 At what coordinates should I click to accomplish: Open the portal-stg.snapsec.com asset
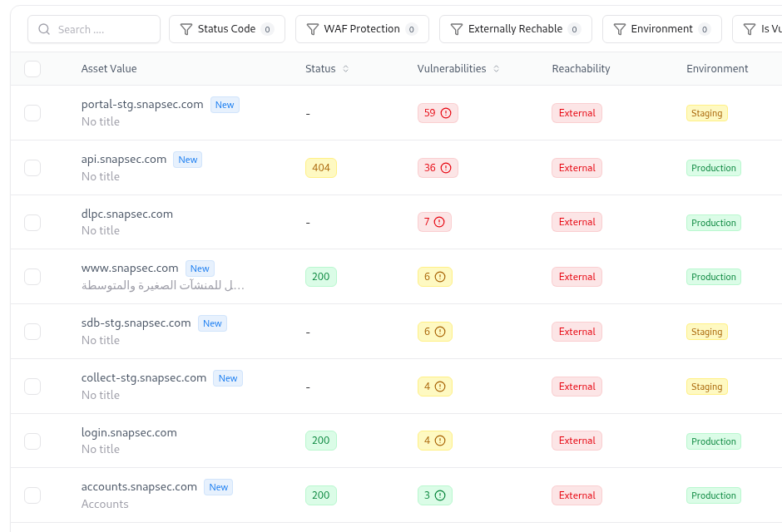tap(142, 105)
